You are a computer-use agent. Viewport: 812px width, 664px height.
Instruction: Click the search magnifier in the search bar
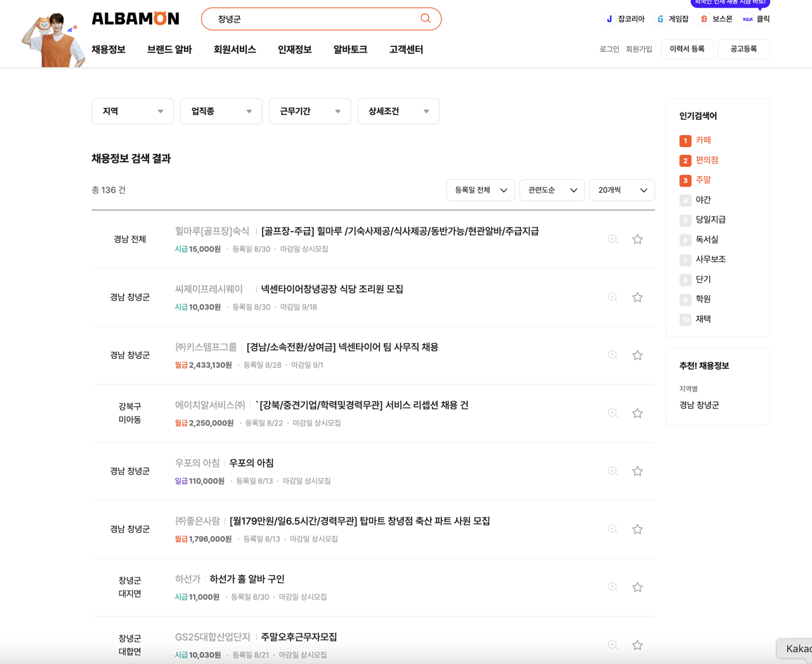coord(425,18)
